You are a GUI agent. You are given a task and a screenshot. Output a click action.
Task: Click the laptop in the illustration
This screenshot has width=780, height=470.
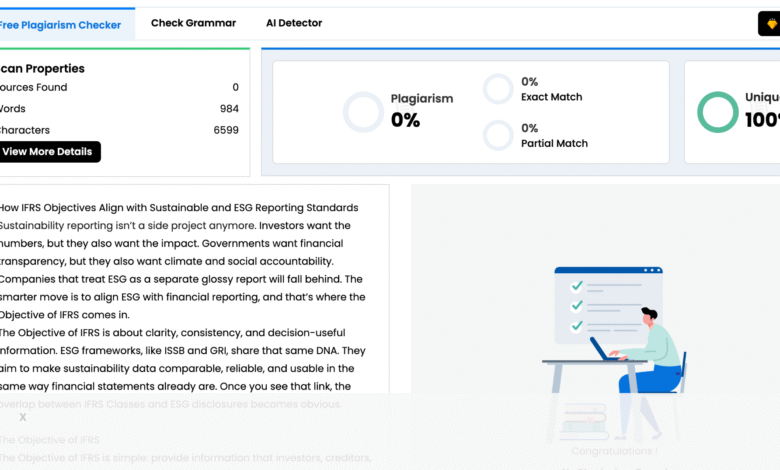pos(603,349)
